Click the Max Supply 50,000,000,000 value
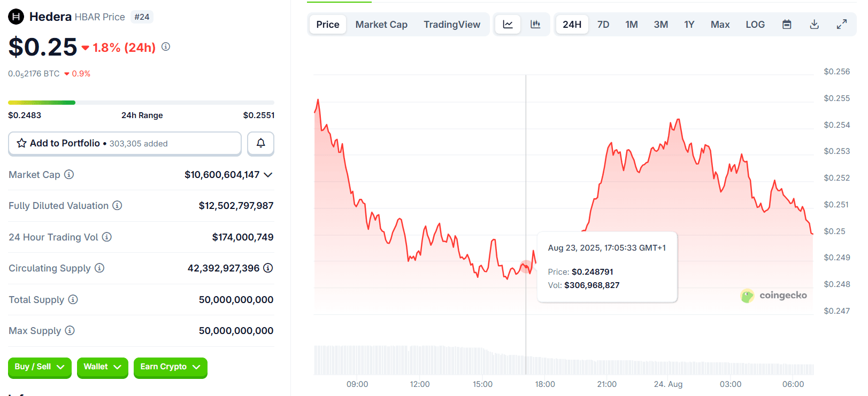 (236, 331)
